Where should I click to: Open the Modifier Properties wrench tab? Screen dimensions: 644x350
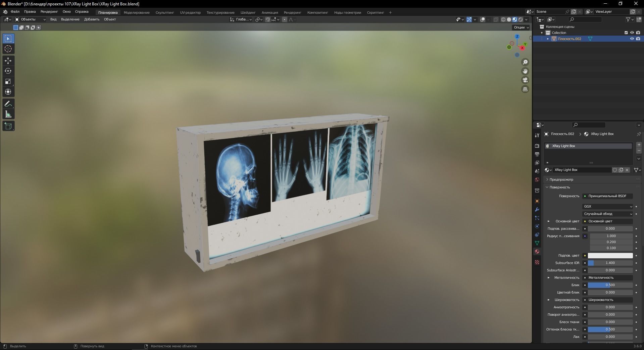[x=537, y=210]
